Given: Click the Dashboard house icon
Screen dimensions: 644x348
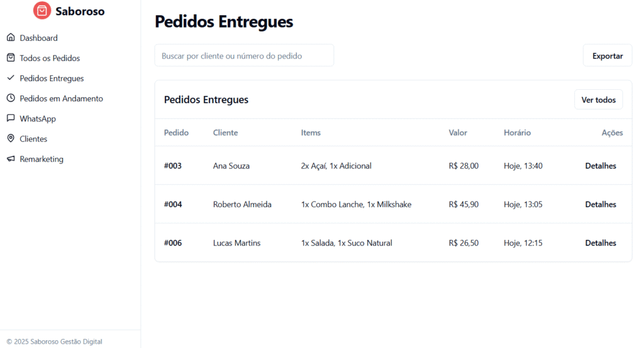Looking at the screenshot, I should point(11,38).
